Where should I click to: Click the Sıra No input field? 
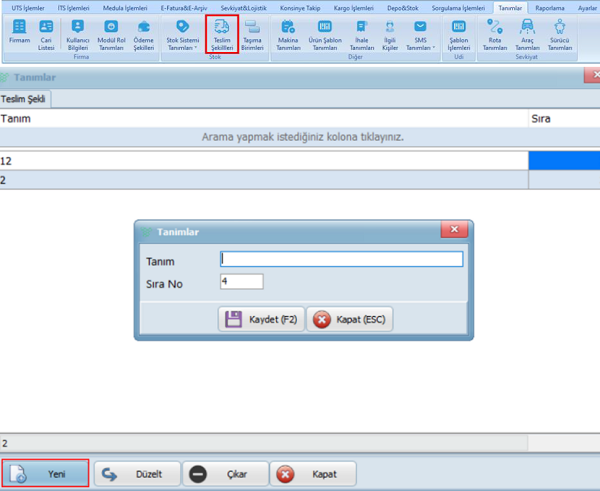point(241,282)
